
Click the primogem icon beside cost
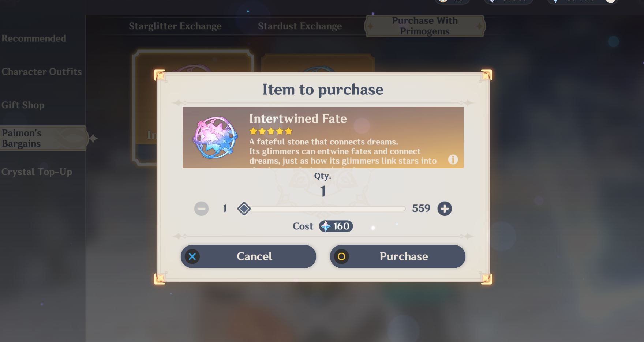325,226
